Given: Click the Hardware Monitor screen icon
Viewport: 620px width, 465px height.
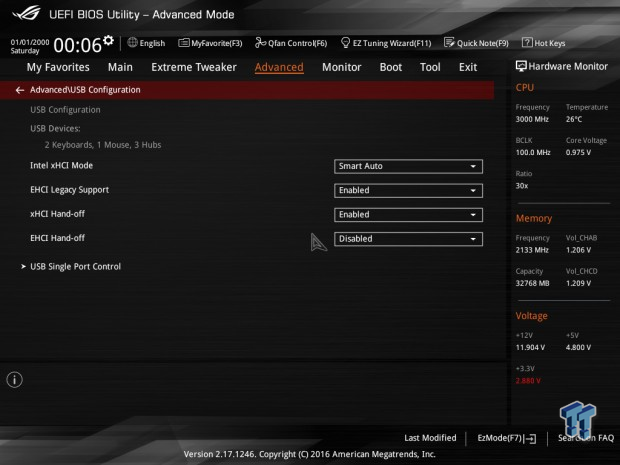Looking at the screenshot, I should tap(521, 66).
